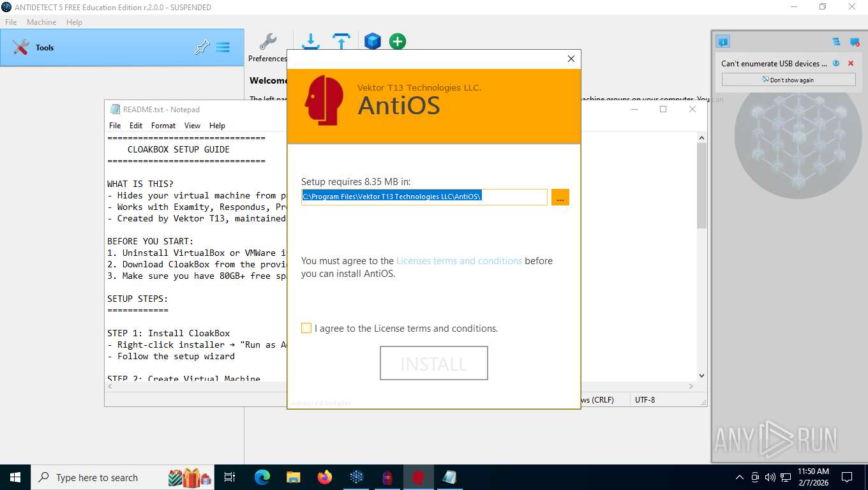
Task: Click the green plus Add machine icon
Action: (398, 41)
